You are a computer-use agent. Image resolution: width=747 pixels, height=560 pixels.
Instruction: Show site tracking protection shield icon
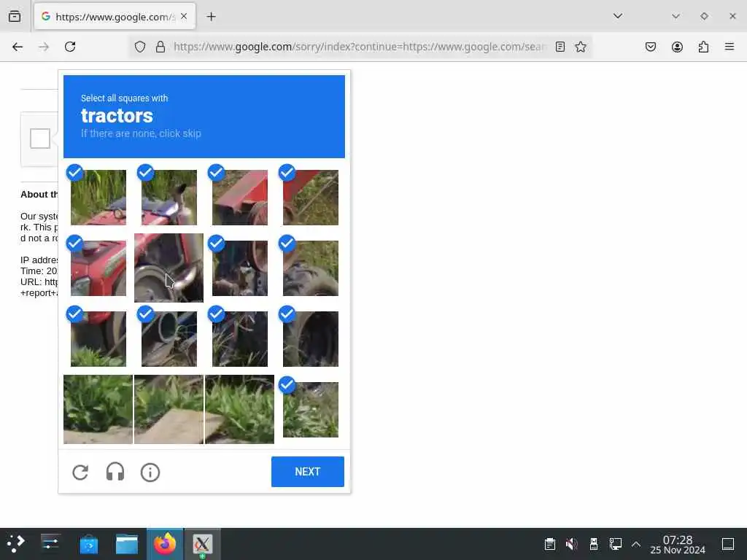(139, 47)
